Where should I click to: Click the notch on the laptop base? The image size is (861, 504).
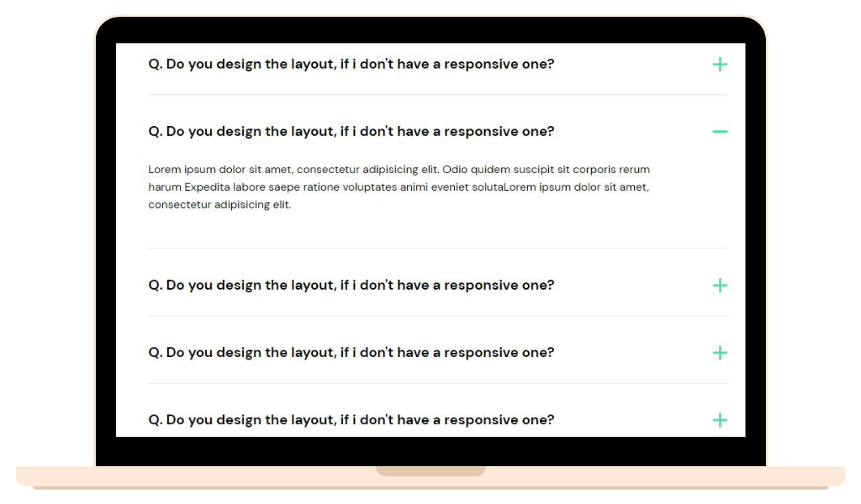pos(430,471)
